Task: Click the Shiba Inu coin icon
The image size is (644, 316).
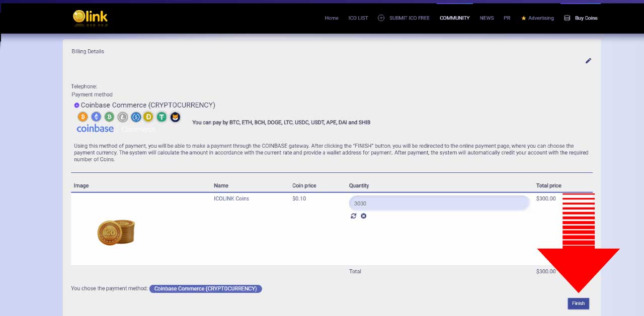Action: 175,117
